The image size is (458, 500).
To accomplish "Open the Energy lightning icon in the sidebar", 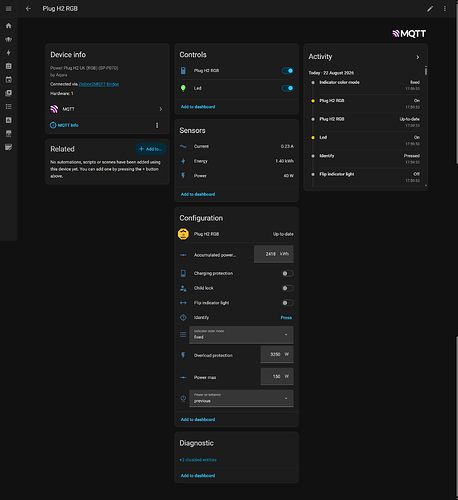I will 9,53.
